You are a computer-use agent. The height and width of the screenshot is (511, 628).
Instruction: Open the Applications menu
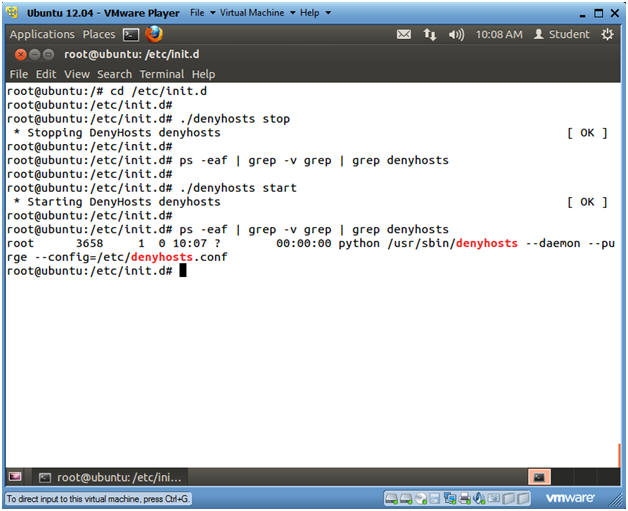click(x=42, y=34)
